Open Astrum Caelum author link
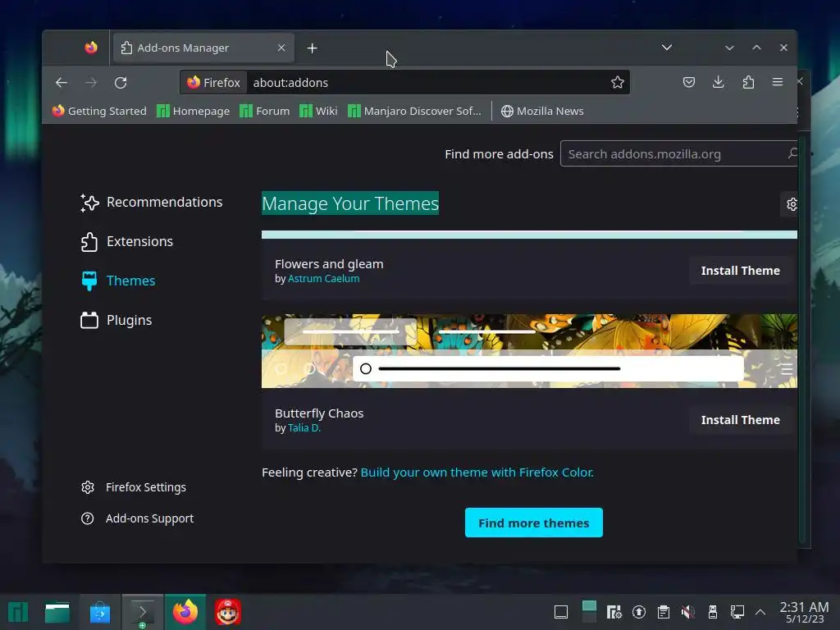Image resolution: width=840 pixels, height=630 pixels. pos(323,279)
